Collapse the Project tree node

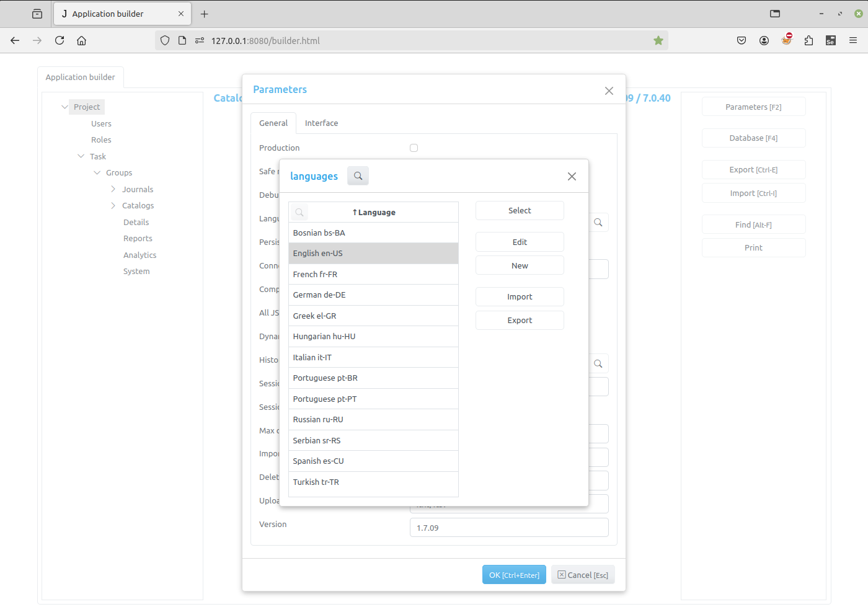[65, 107]
